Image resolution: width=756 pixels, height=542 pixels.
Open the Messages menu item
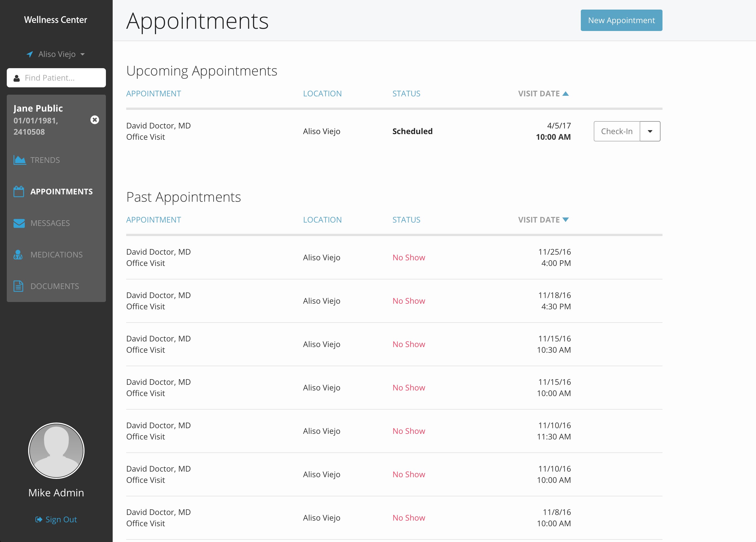tap(50, 223)
